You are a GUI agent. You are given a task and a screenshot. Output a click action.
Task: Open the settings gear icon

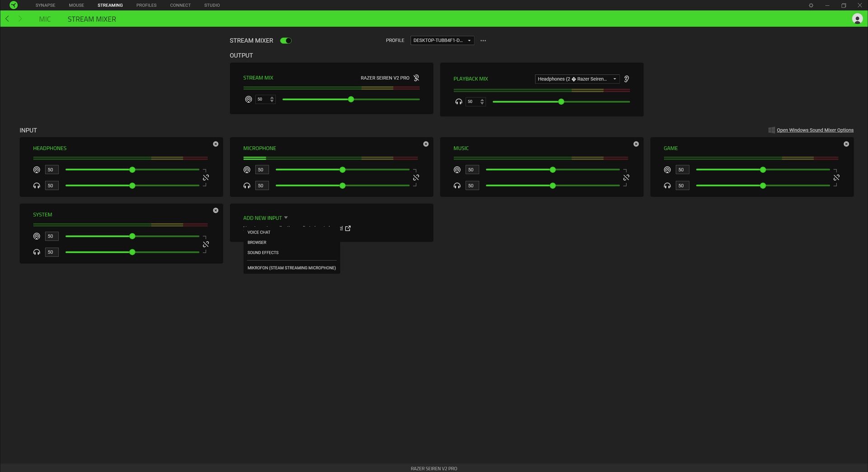click(811, 5)
